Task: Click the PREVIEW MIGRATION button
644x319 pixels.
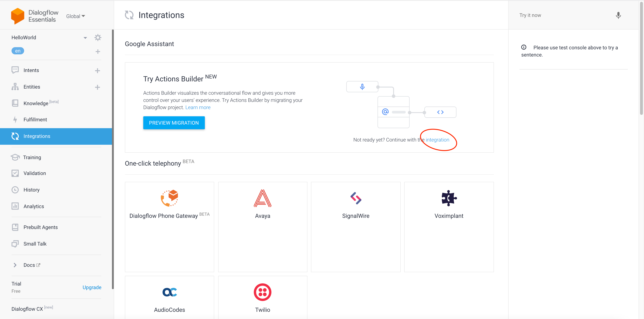Action: pos(174,123)
